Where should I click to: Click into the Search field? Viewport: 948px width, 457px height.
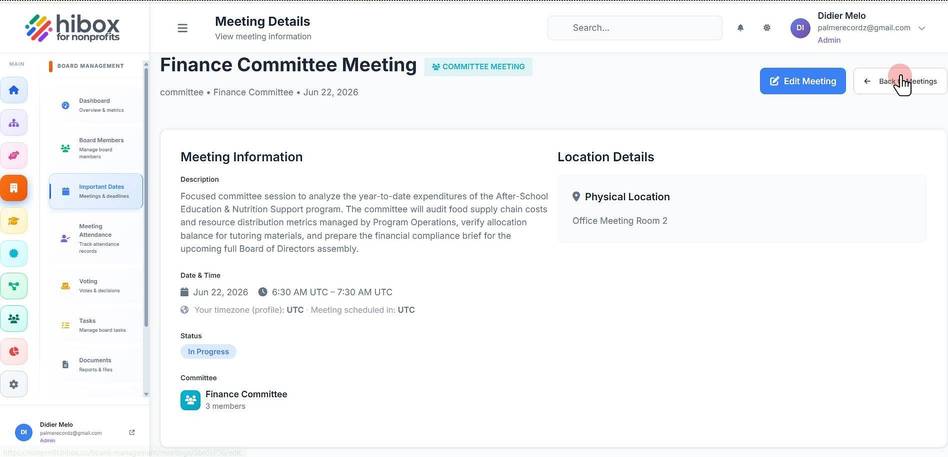point(634,28)
